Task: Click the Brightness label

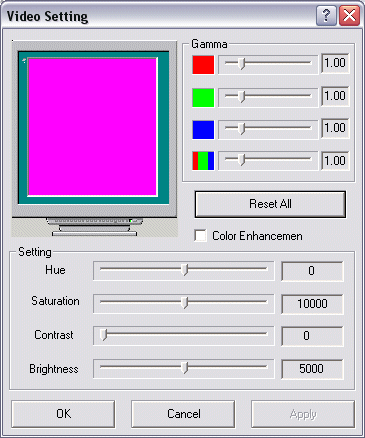Action: coord(54,369)
